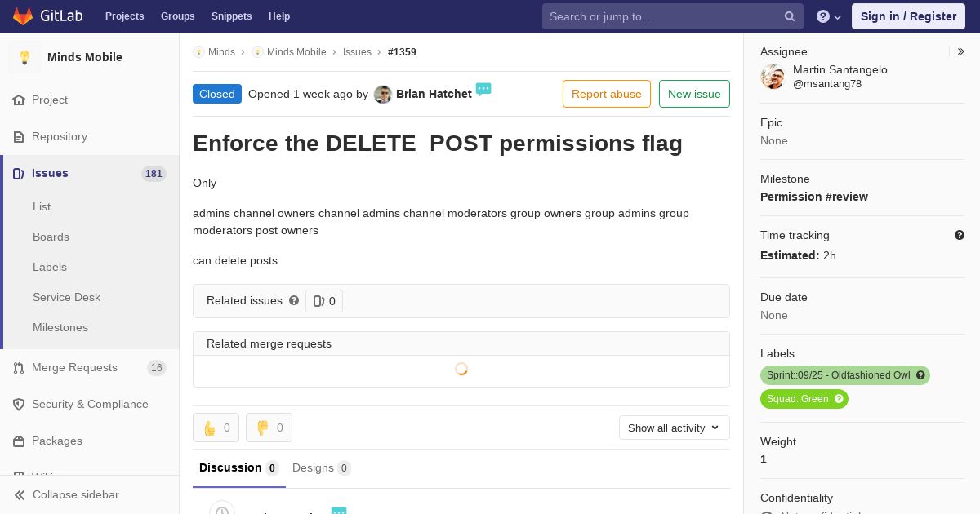Open Help in the top navigation
Image resolution: width=980 pixels, height=514 pixels.
[279, 16]
